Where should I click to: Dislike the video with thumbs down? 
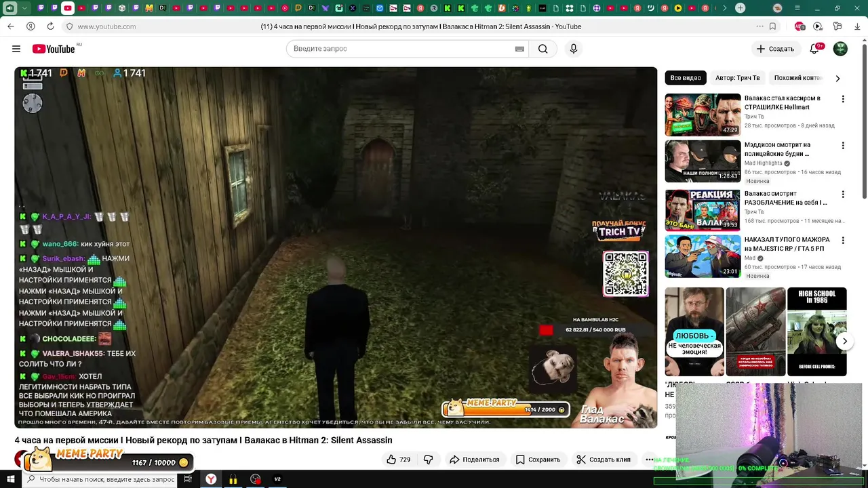point(428,460)
